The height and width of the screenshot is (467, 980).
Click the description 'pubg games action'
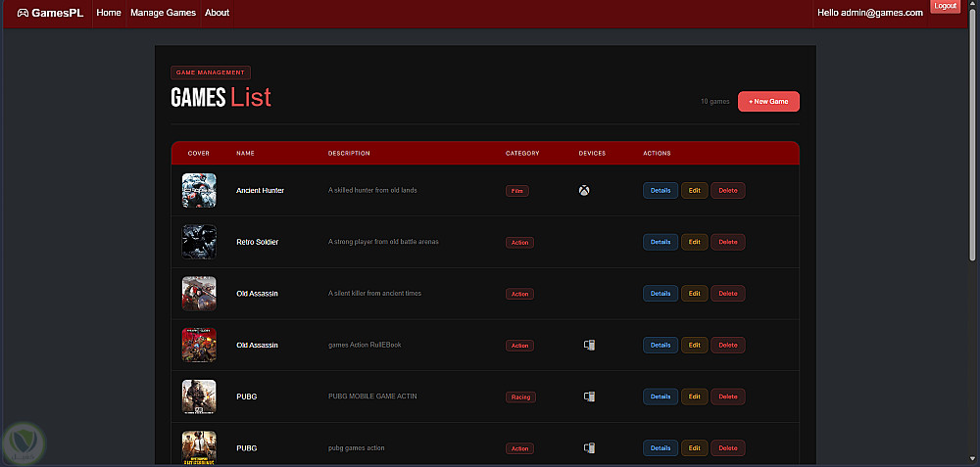click(x=357, y=447)
